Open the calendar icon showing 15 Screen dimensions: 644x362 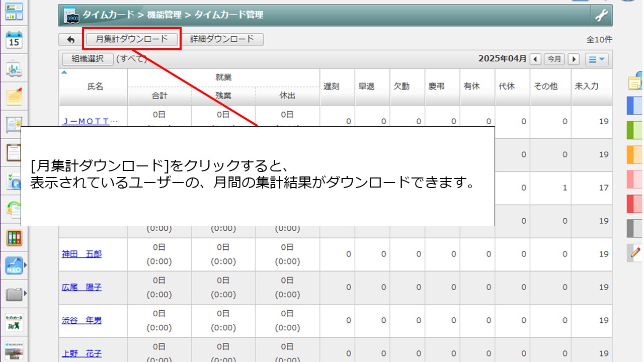[x=14, y=40]
